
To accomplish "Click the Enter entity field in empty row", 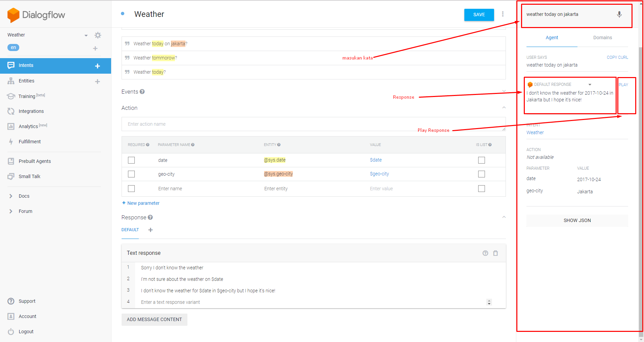I will [x=276, y=189].
